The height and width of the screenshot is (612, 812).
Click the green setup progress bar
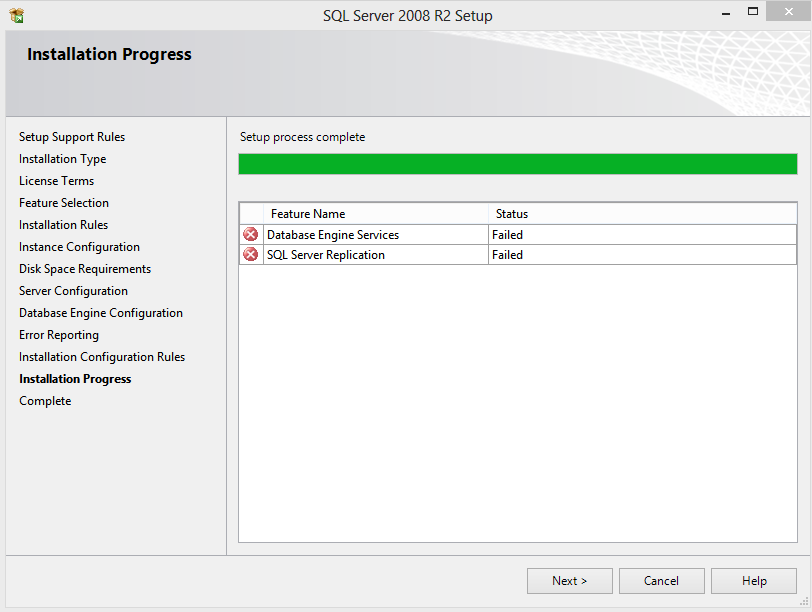click(x=518, y=164)
